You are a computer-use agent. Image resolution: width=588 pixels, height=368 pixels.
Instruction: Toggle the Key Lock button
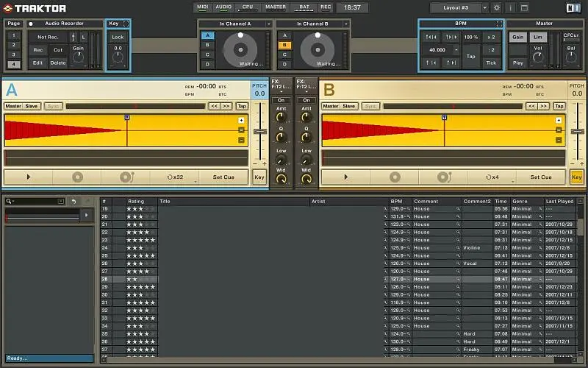pyautogui.click(x=118, y=37)
